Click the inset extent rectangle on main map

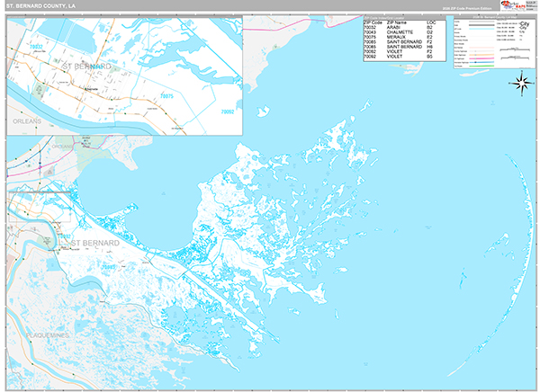40,207
